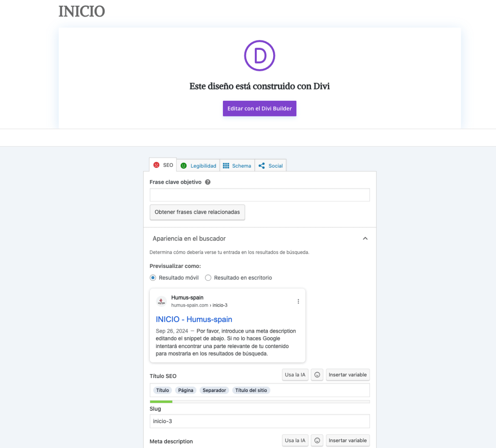Select Resultado en escritorio preview option
This screenshot has width=496, height=448.
[x=208, y=278]
